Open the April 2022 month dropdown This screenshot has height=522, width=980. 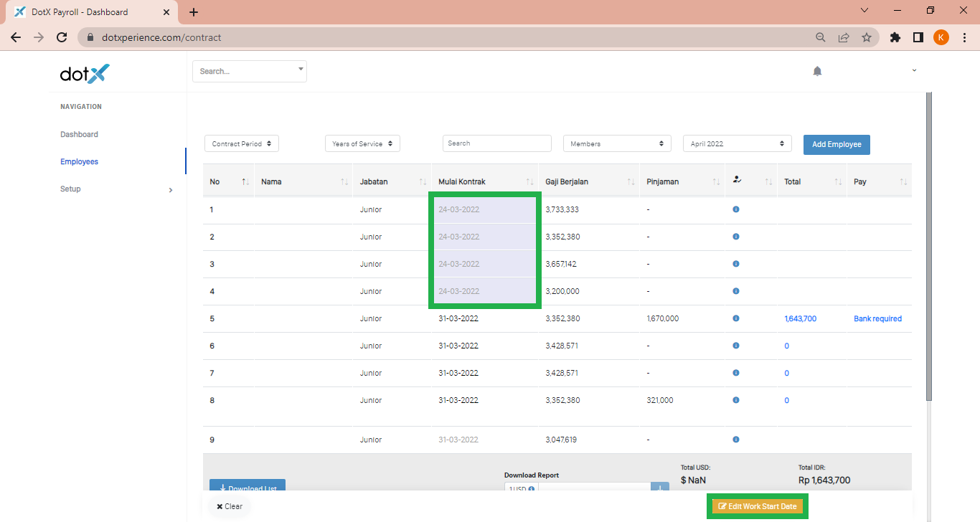pyautogui.click(x=738, y=143)
